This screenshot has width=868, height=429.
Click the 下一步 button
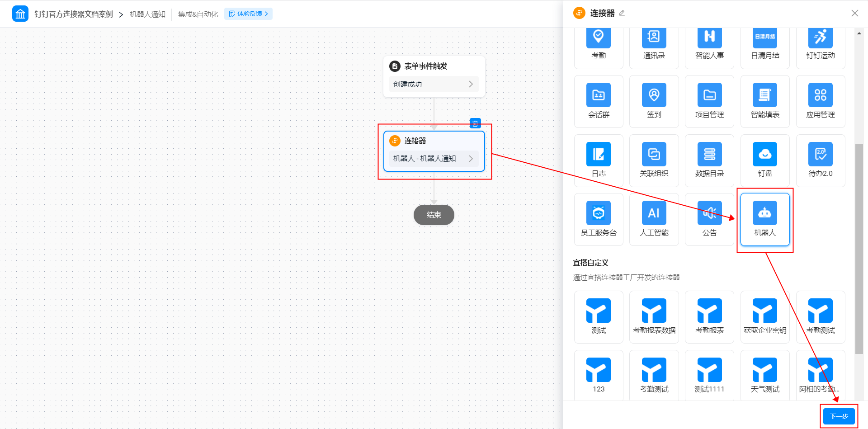(x=839, y=416)
